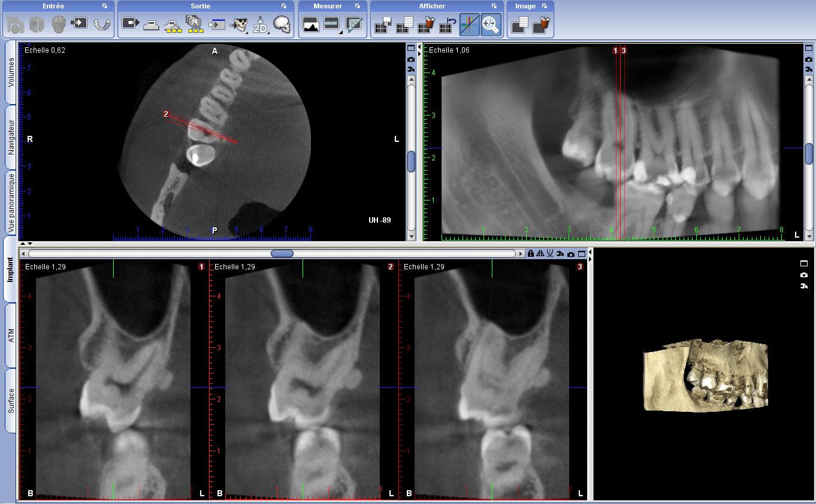Screen dimensions: 816x504
Task: Click the dental arch icon in Entrée
Action: (102, 25)
